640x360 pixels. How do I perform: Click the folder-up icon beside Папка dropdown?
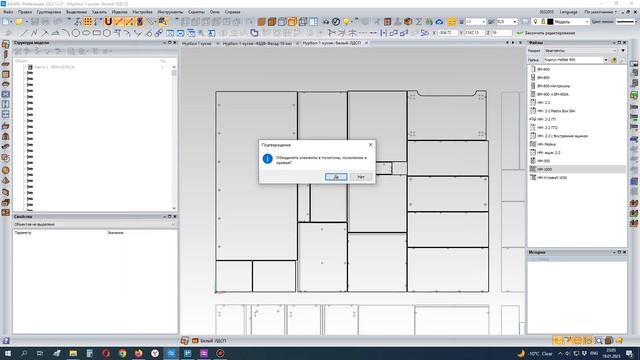coord(614,60)
